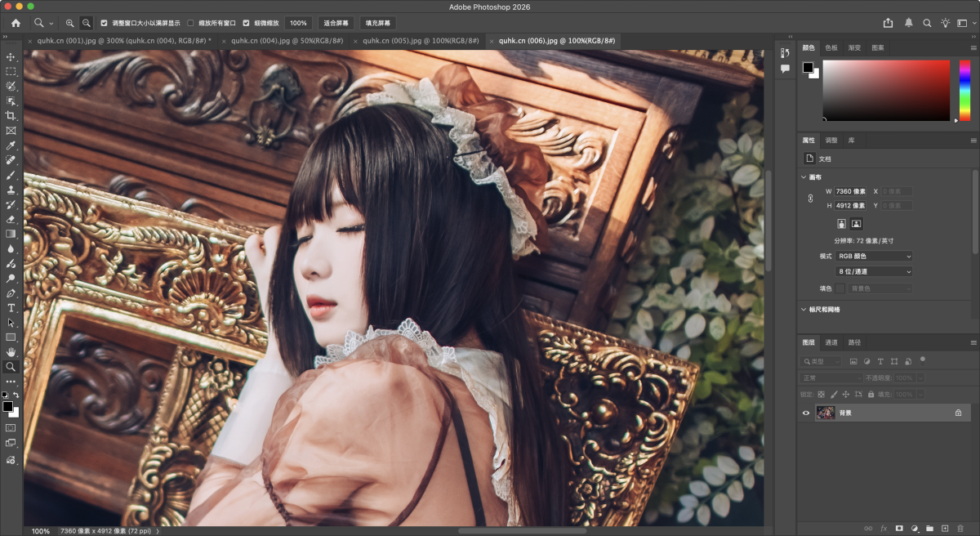Set canvas orientation to portrait
The height and width of the screenshot is (536, 980).
(x=841, y=223)
